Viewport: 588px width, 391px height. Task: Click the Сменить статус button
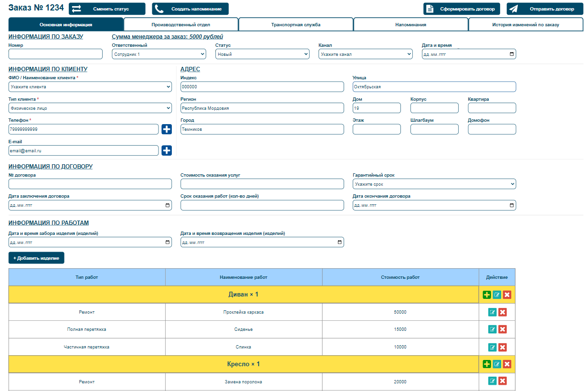pos(107,9)
